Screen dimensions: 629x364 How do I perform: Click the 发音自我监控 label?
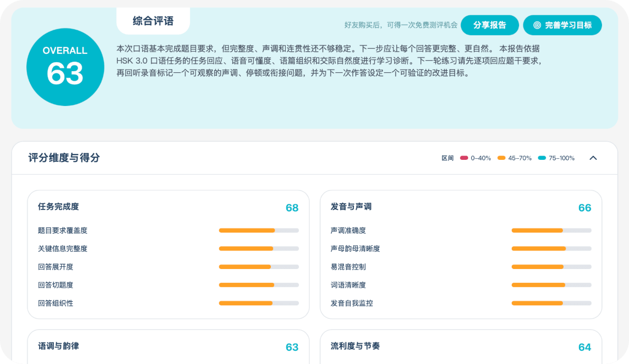351,303
